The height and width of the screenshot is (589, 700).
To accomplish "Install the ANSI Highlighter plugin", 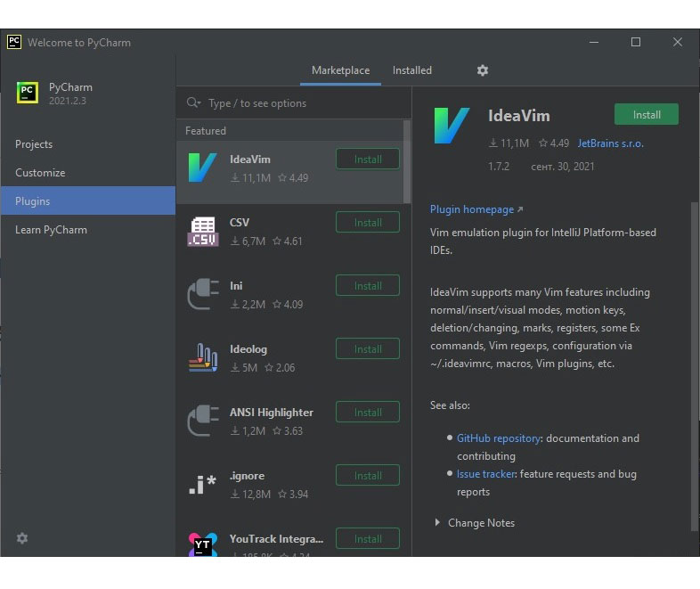I will coord(368,413).
